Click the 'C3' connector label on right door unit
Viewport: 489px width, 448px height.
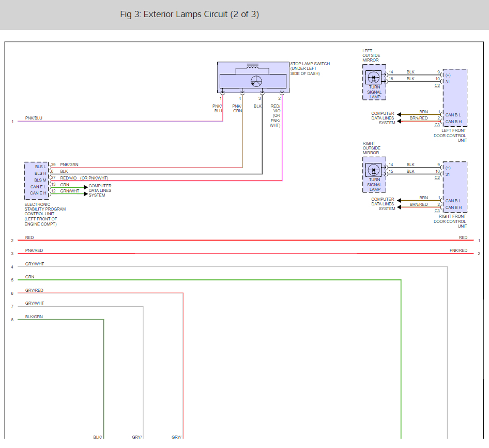point(437,211)
